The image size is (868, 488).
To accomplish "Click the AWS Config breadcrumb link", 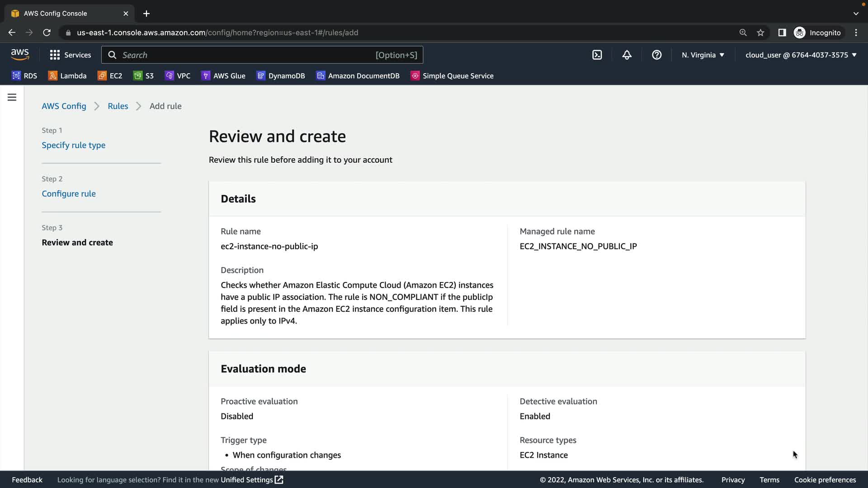I will [x=64, y=106].
